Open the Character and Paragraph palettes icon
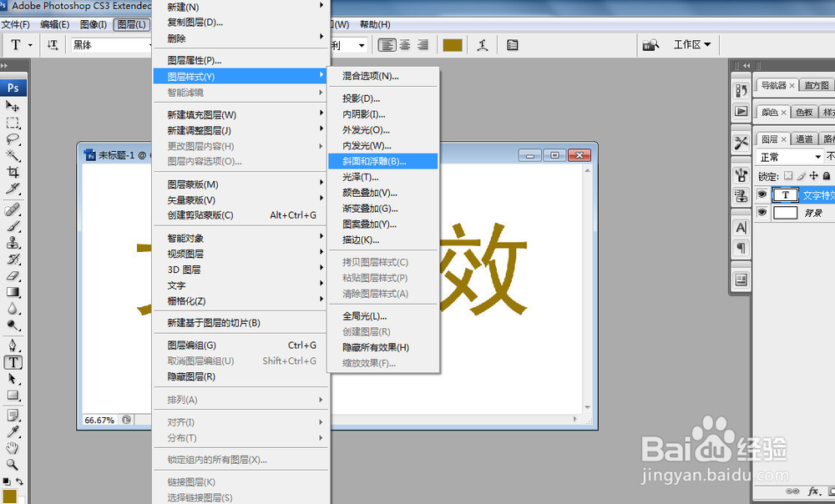 [512, 44]
